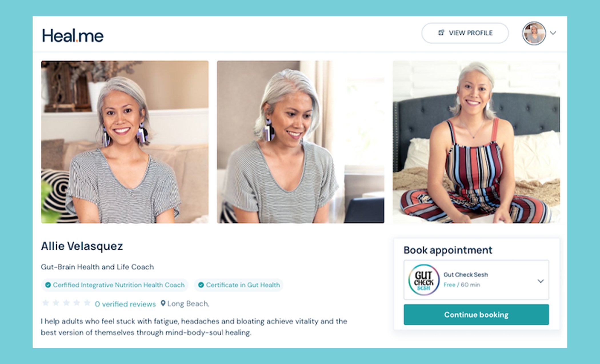Select the Certificate in Gut Health badge
The width and height of the screenshot is (600, 364).
239,285
